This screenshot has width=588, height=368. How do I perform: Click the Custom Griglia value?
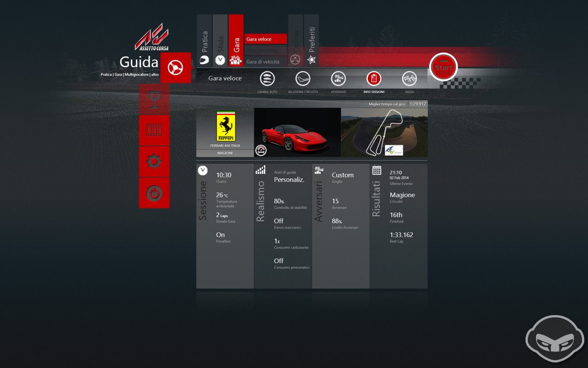pos(343,175)
